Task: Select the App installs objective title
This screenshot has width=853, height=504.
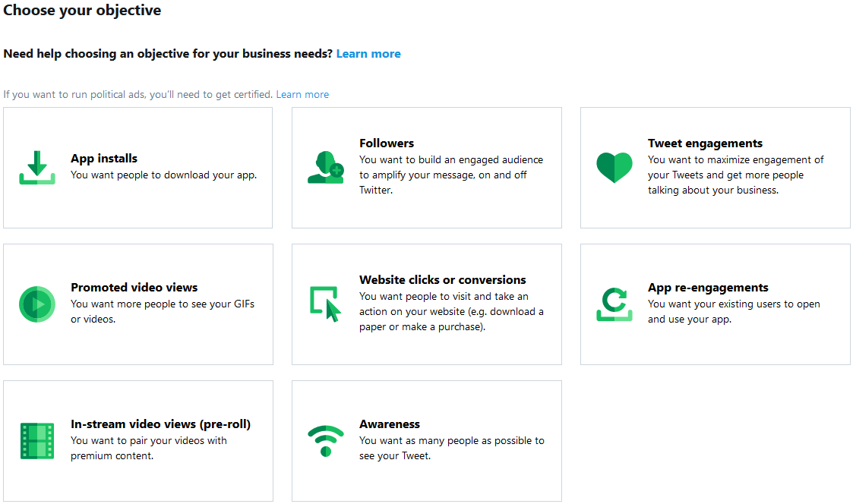Action: (104, 159)
